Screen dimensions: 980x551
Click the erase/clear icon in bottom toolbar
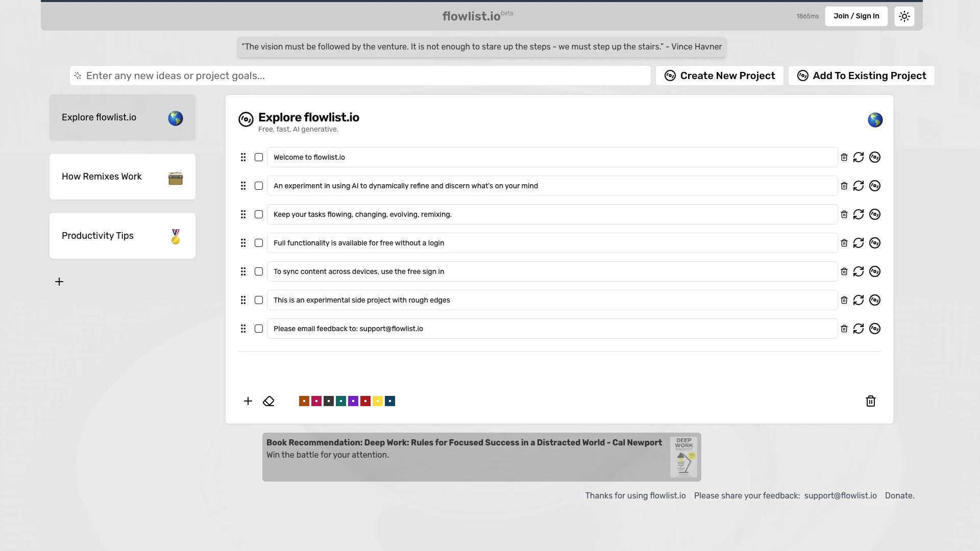coord(268,401)
